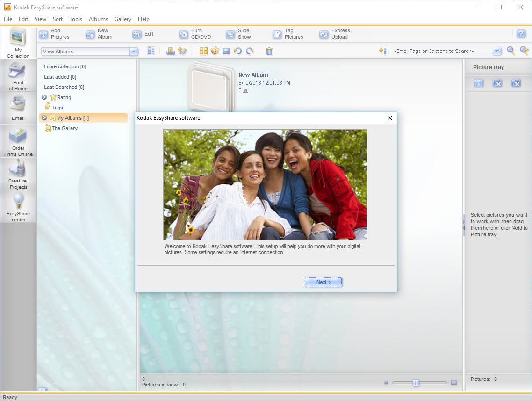This screenshot has height=401, width=532.
Task: Select the Rating item in the tree
Action: [x=61, y=97]
